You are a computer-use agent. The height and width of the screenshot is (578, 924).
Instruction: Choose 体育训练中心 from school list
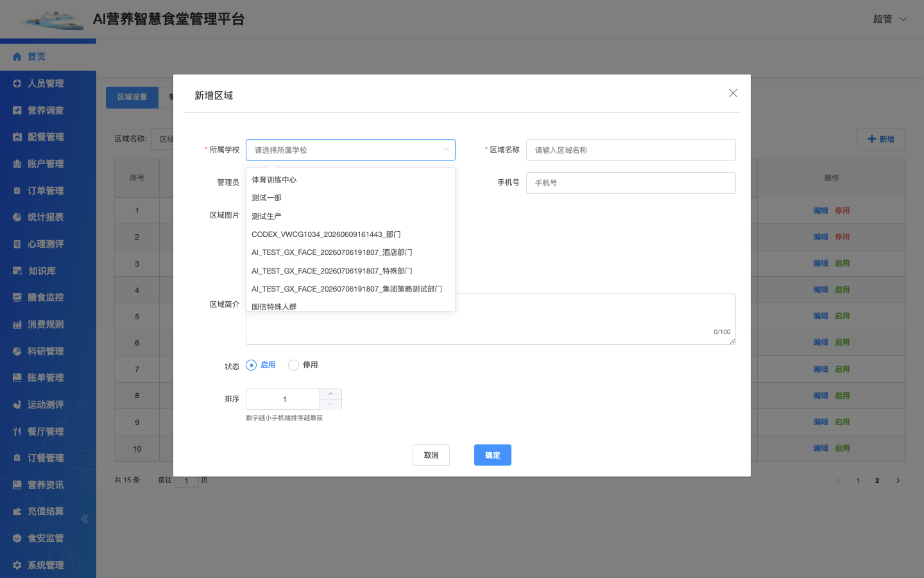(350, 180)
